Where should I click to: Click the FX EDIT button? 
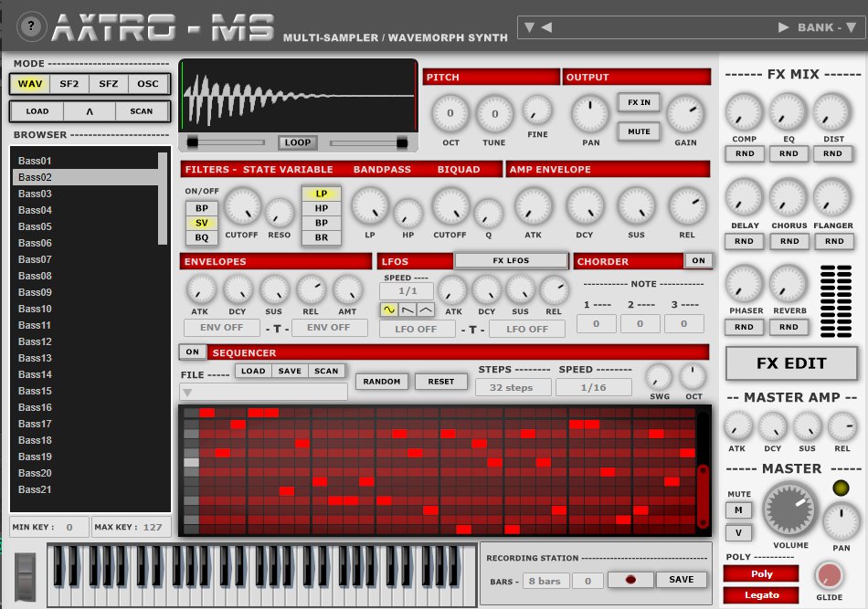tap(790, 362)
